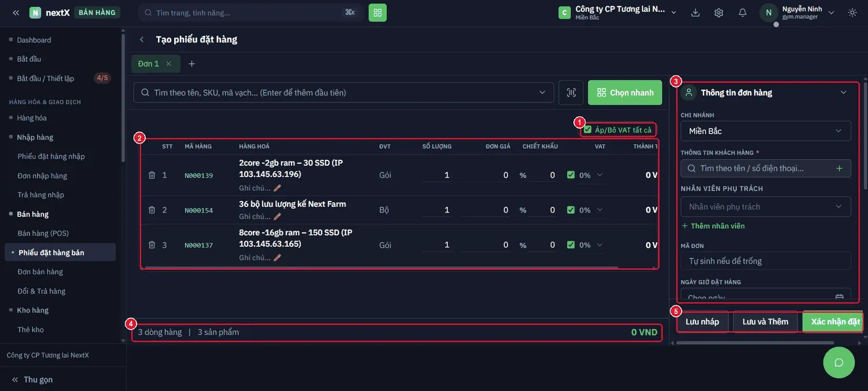The height and width of the screenshot is (391, 868).
Task: Toggle Áp/Bỏ VAT tất cả checkbox
Action: [588, 130]
